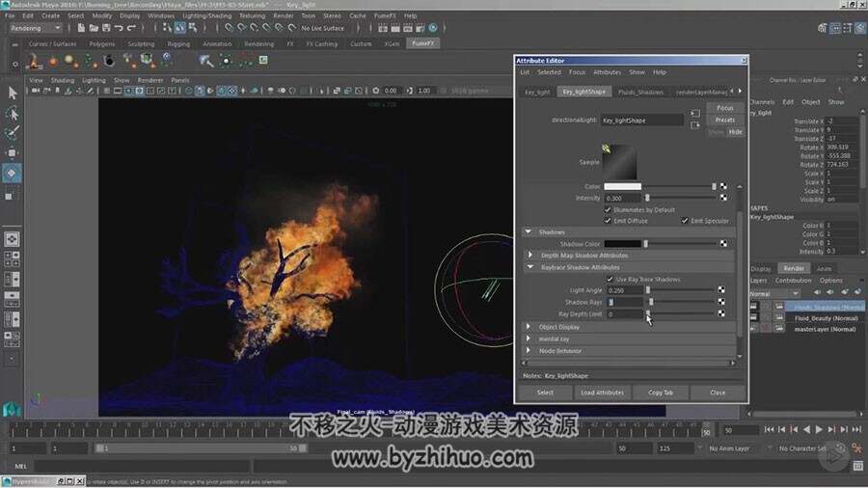Click the Open Scene folder icon

pyautogui.click(x=94, y=28)
